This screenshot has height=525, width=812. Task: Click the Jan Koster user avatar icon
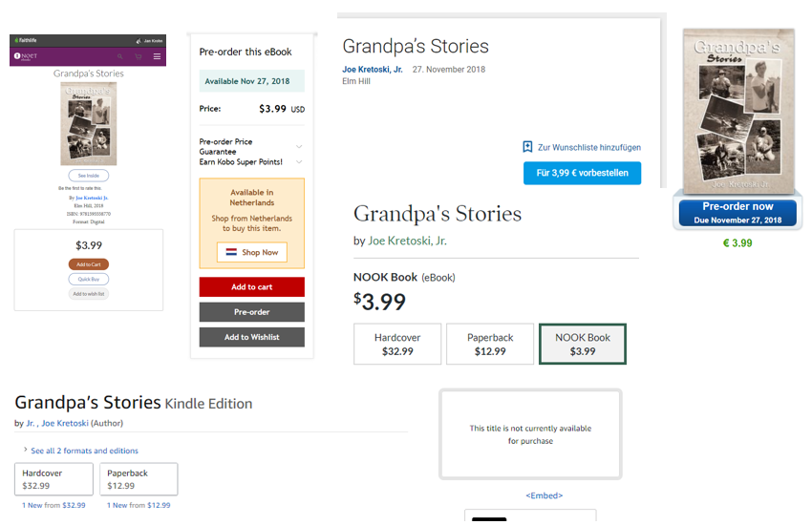point(139,40)
